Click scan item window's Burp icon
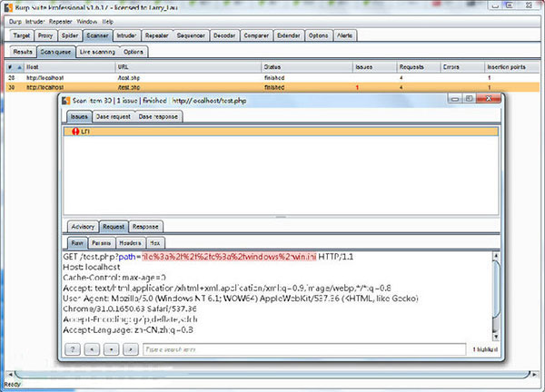This screenshot has height=392, width=545. pyautogui.click(x=65, y=101)
